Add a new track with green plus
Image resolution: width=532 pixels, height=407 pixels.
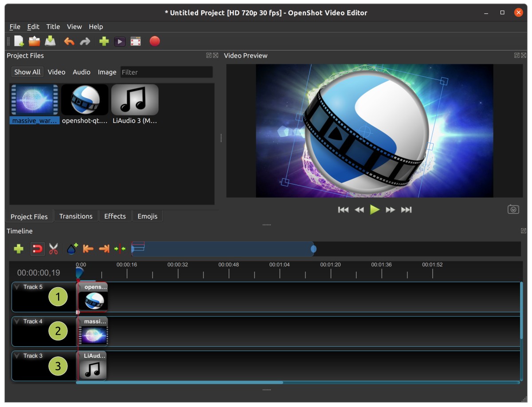[x=18, y=249]
